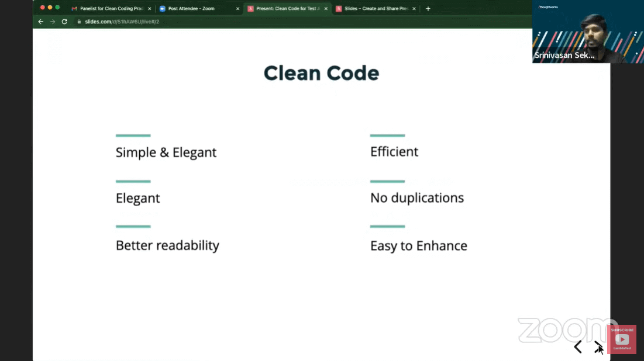Go back a slide with the left chevron
The height and width of the screenshot is (361, 644).
coord(577,346)
